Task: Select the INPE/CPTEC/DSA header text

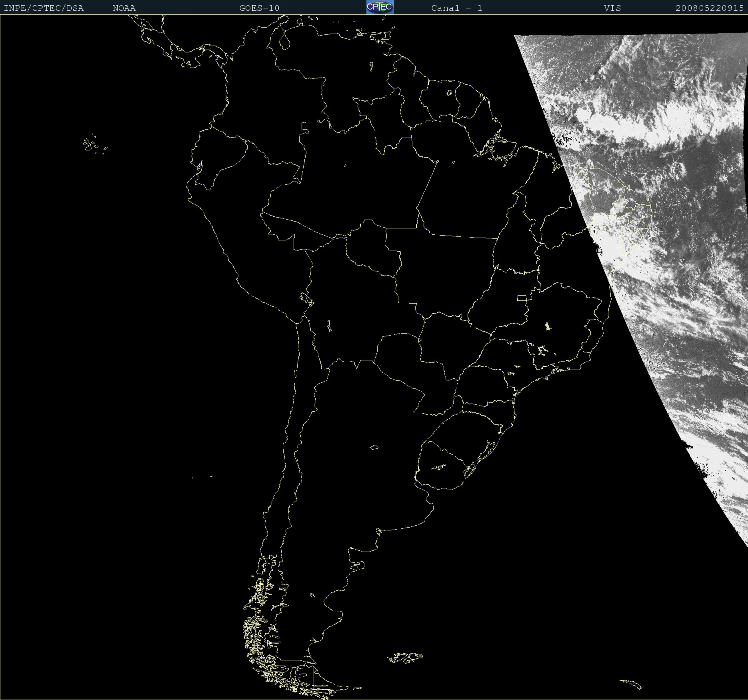Action: [x=44, y=8]
